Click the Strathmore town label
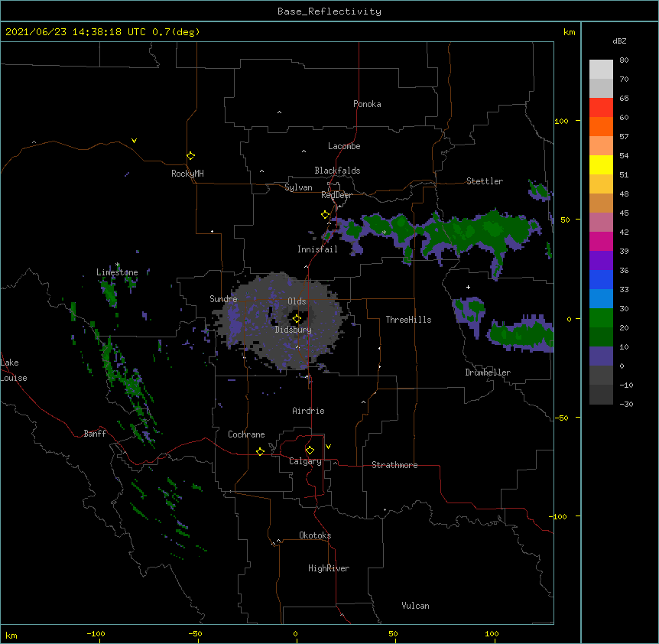Screen dimensions: 659x644 [394, 465]
